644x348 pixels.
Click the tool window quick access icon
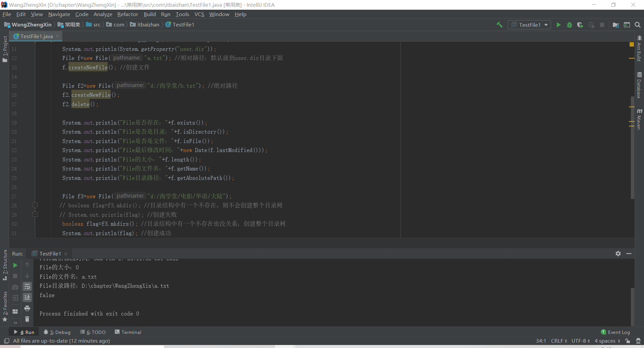click(x=6, y=341)
